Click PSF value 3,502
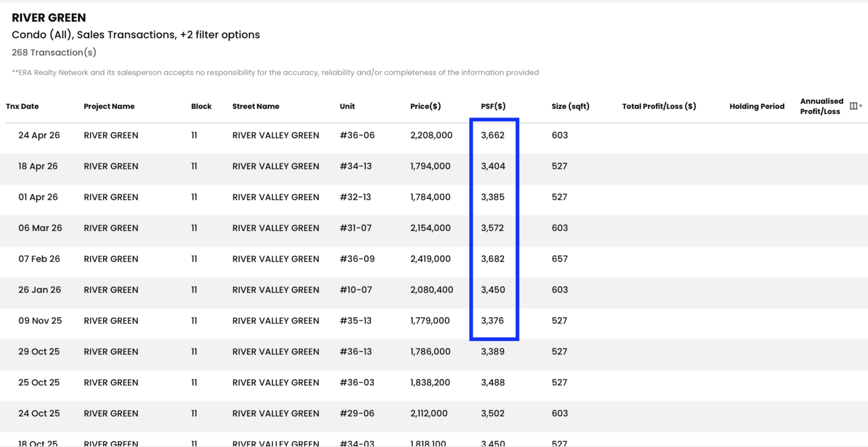The width and height of the screenshot is (868, 447). 493,413
